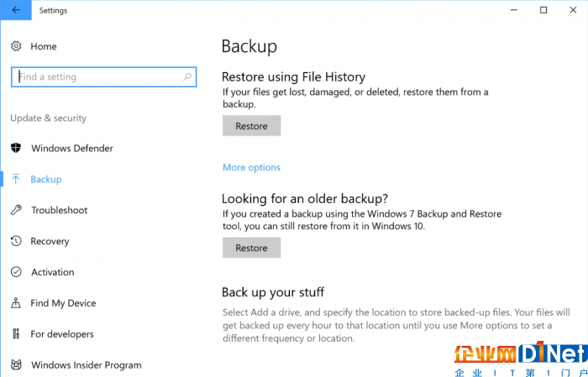This screenshot has width=588, height=377.
Task: Click the back arrow in title bar
Action: 16,10
